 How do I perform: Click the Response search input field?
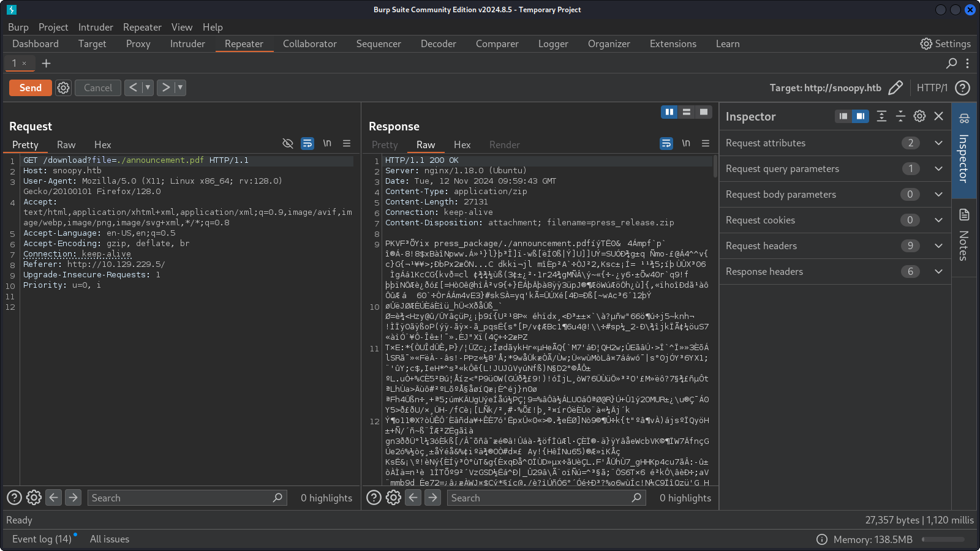coord(539,498)
